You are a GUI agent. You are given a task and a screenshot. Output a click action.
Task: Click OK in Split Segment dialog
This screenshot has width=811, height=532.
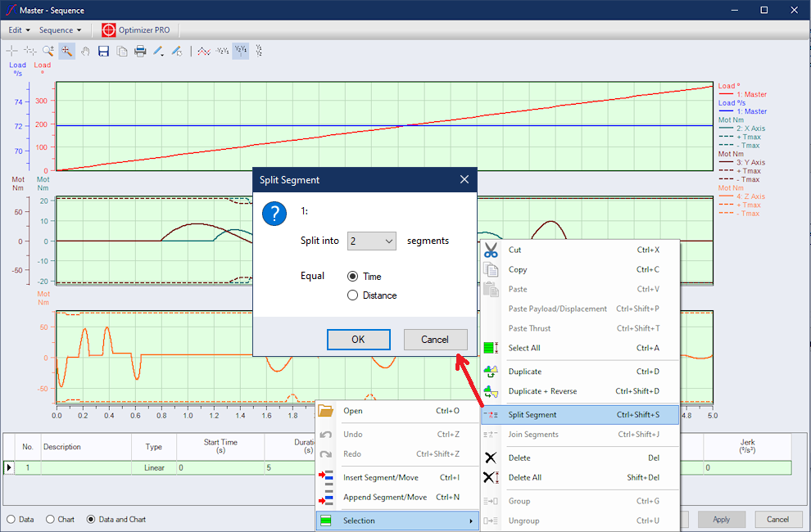(x=358, y=340)
